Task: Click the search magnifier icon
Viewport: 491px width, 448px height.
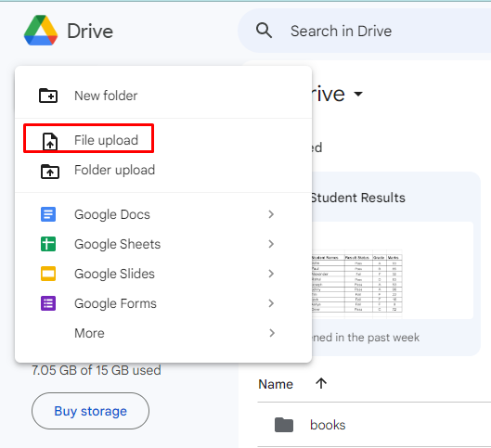Action: (264, 31)
